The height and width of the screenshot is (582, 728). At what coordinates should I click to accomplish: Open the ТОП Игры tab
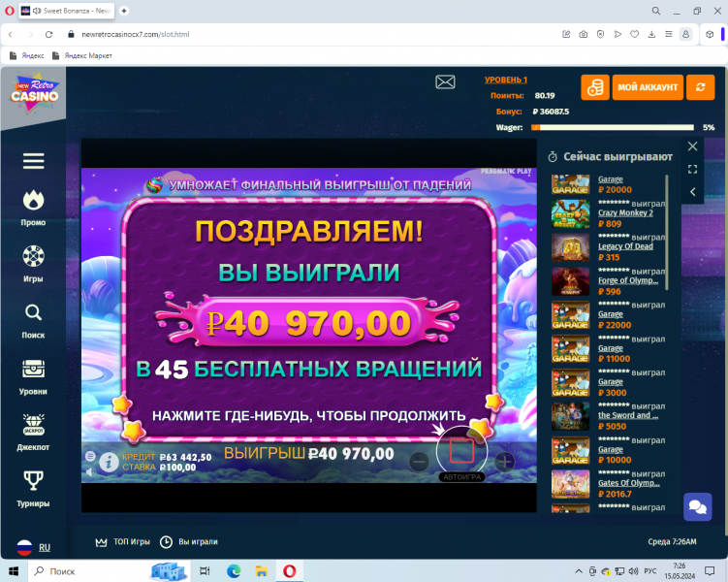pos(122,541)
